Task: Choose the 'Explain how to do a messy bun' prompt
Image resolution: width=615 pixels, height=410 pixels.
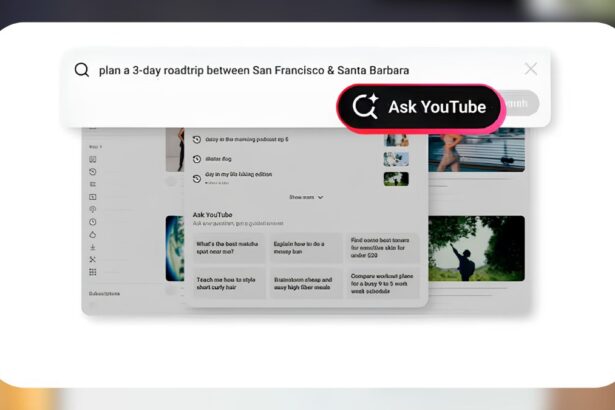Action: (x=306, y=248)
